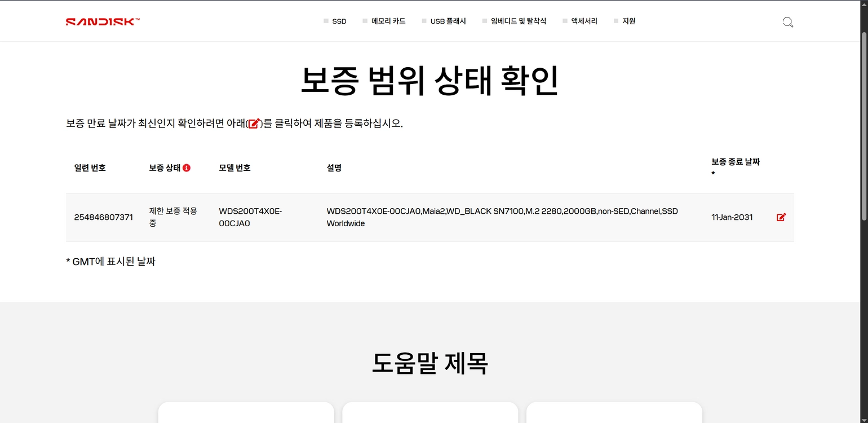Image resolution: width=868 pixels, height=423 pixels.
Task: Open the search magnifier icon
Action: (x=788, y=22)
